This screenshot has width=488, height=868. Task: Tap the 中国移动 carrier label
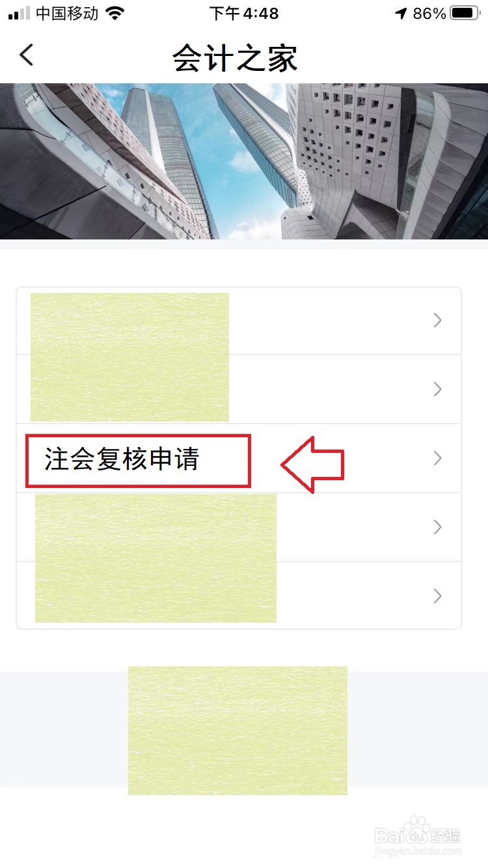[68, 14]
